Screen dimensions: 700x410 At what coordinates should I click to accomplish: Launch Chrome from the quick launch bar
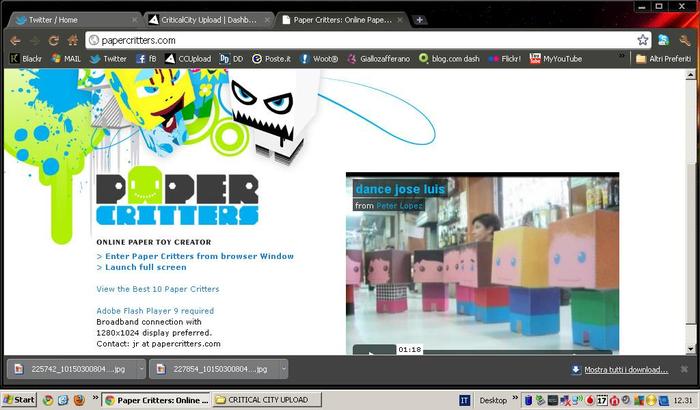point(48,400)
